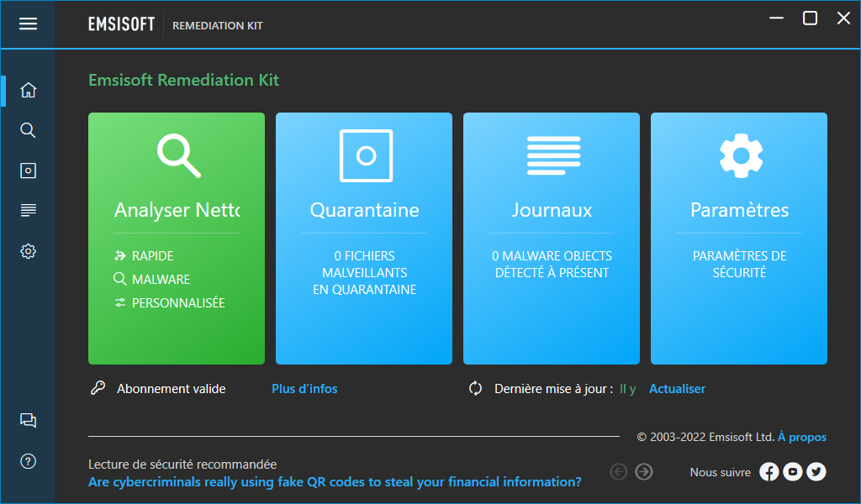
Task: Open Logs from the sidebar lines icon
Action: (28, 210)
